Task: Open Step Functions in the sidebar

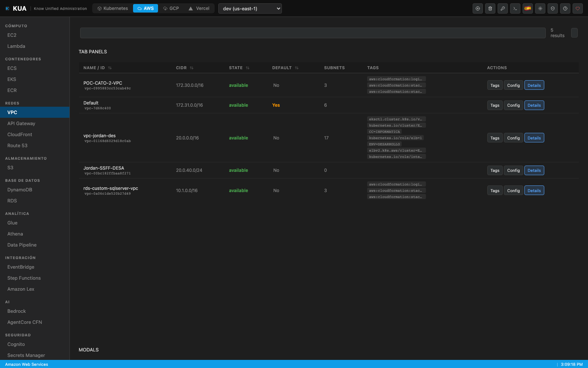Action: click(35, 278)
